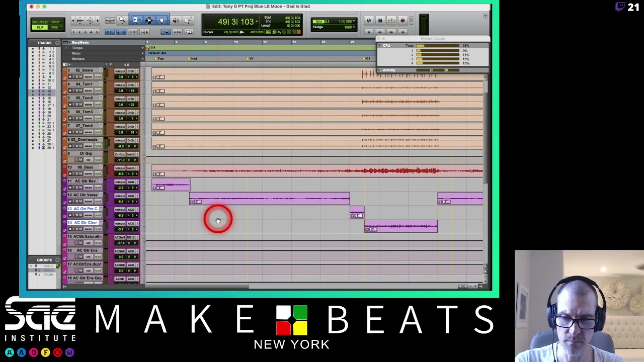Image resolution: width=644 pixels, height=362 pixels.
Task: Click the Record transport button
Action: pos(403,21)
